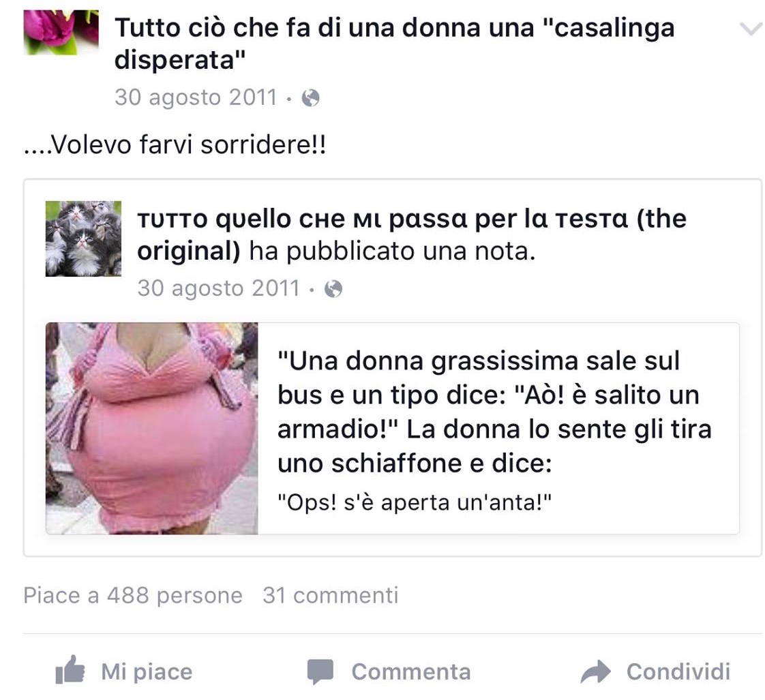Click the globe icon on shared note
Viewport: 765px width, 700px height.
[333, 289]
